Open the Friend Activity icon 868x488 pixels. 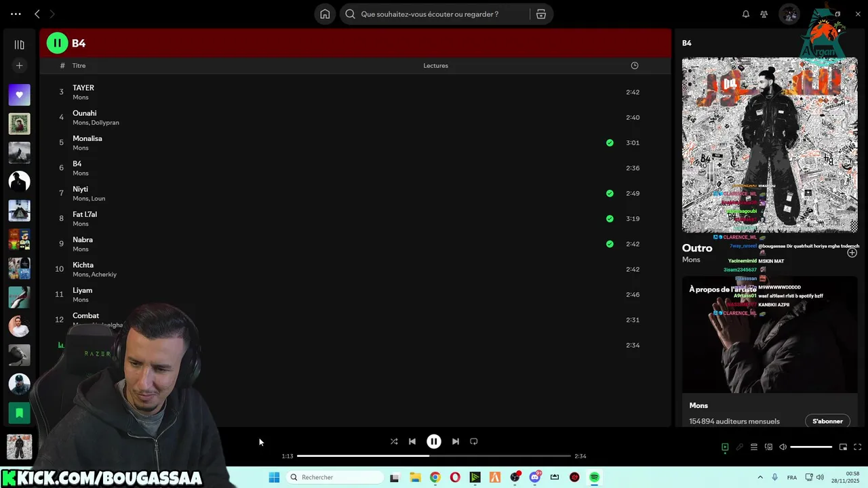pos(764,14)
